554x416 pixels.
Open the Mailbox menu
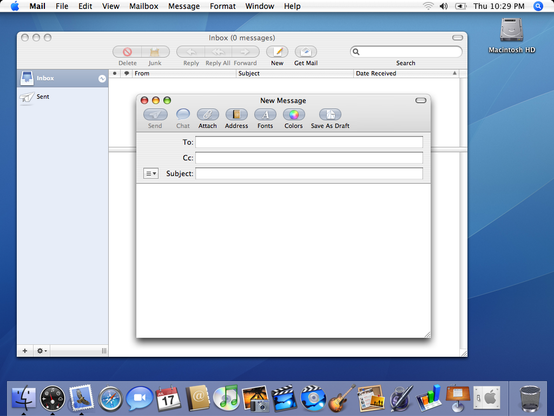(x=144, y=6)
